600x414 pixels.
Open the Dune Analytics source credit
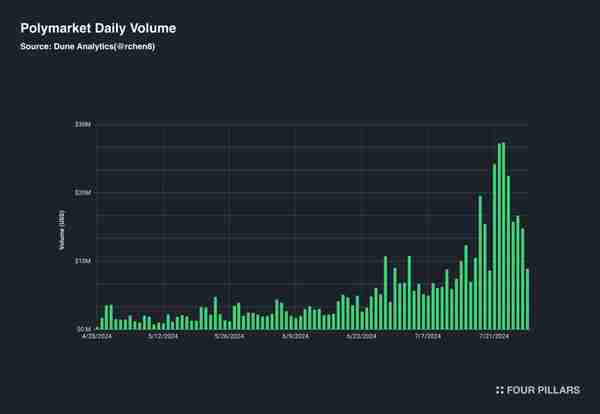click(87, 46)
